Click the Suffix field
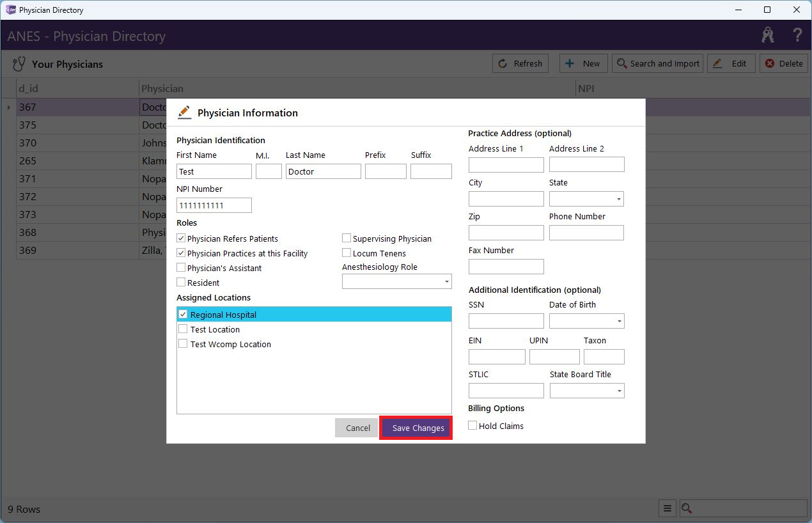 point(431,171)
